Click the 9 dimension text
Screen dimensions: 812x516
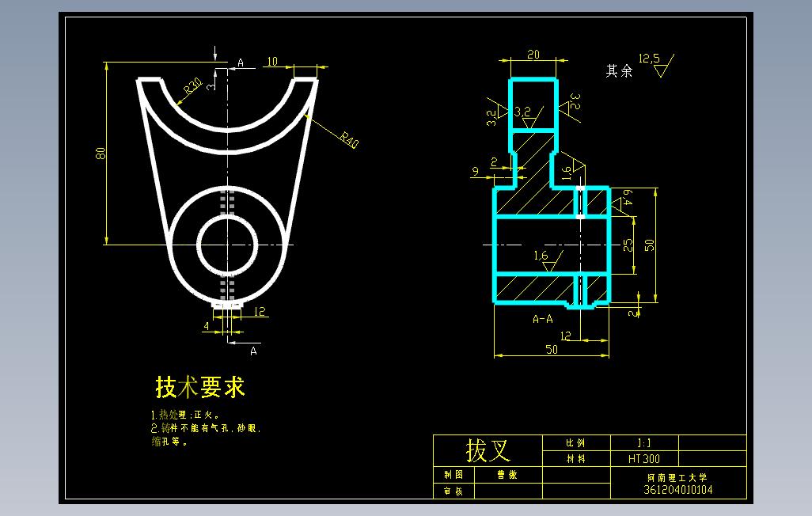point(476,171)
